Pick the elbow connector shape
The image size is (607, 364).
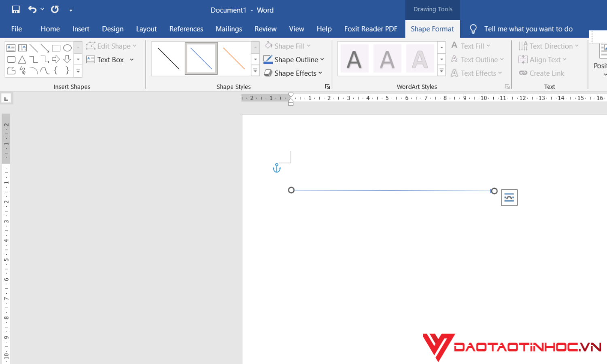(34, 59)
